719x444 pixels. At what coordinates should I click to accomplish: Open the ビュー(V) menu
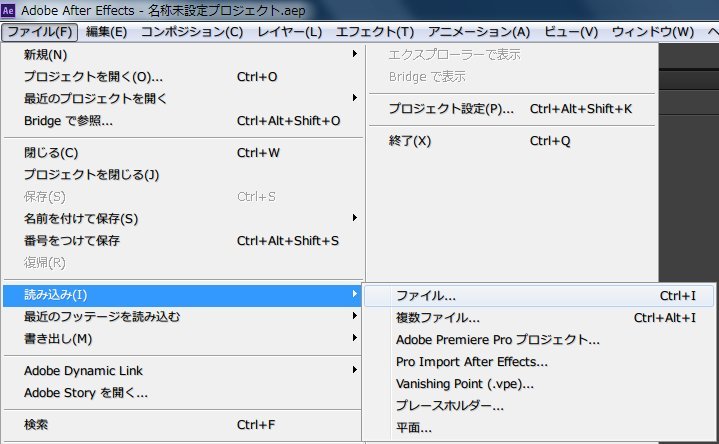click(x=571, y=32)
